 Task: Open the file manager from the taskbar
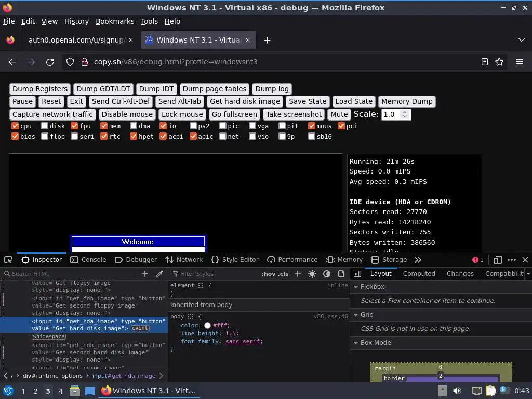[75, 391]
